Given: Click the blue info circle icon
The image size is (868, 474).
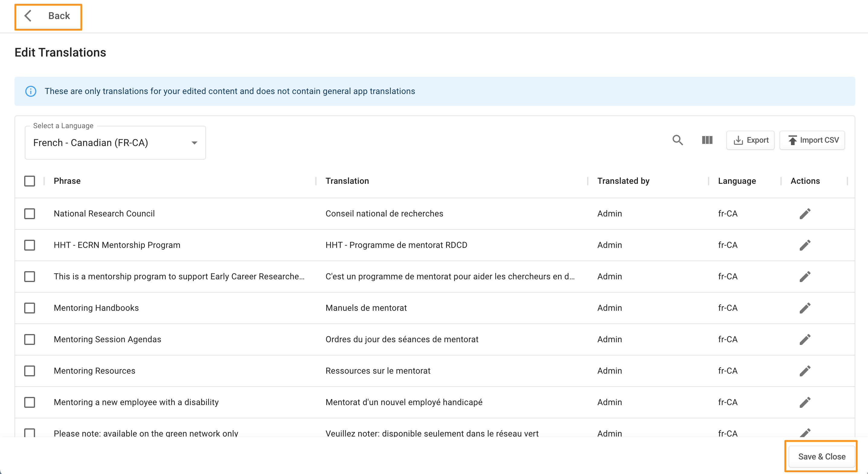Looking at the screenshot, I should pos(31,91).
